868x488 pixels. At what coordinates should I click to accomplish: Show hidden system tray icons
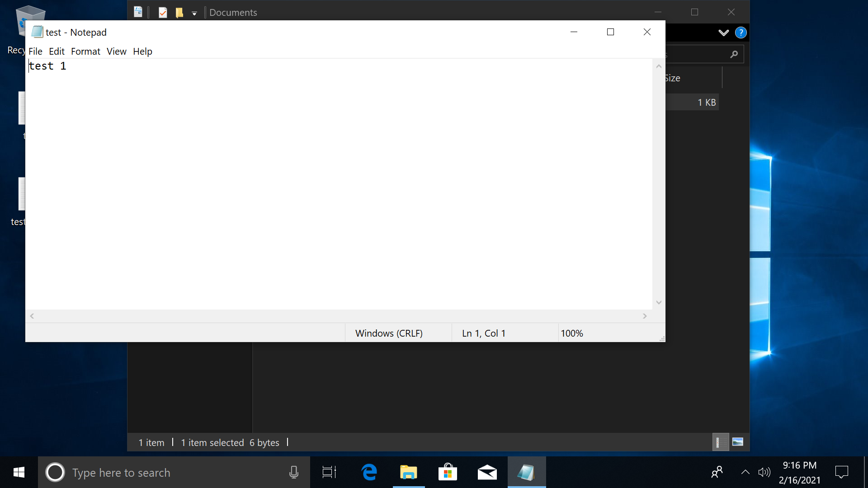pyautogui.click(x=745, y=472)
